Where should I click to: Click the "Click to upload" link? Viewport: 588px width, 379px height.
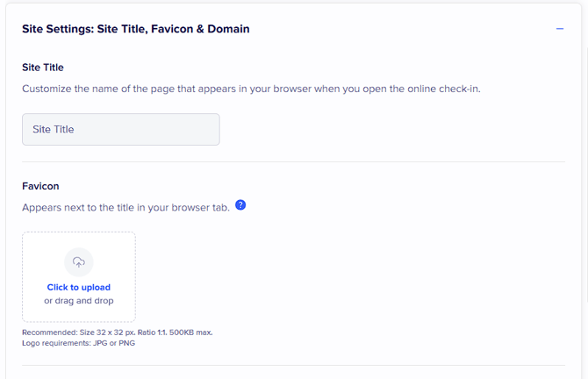click(79, 287)
